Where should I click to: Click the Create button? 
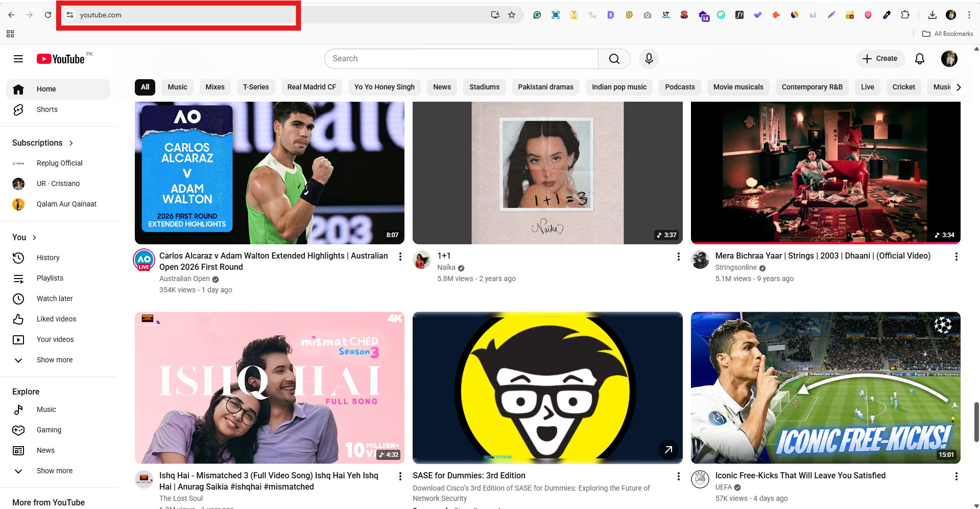(x=880, y=58)
